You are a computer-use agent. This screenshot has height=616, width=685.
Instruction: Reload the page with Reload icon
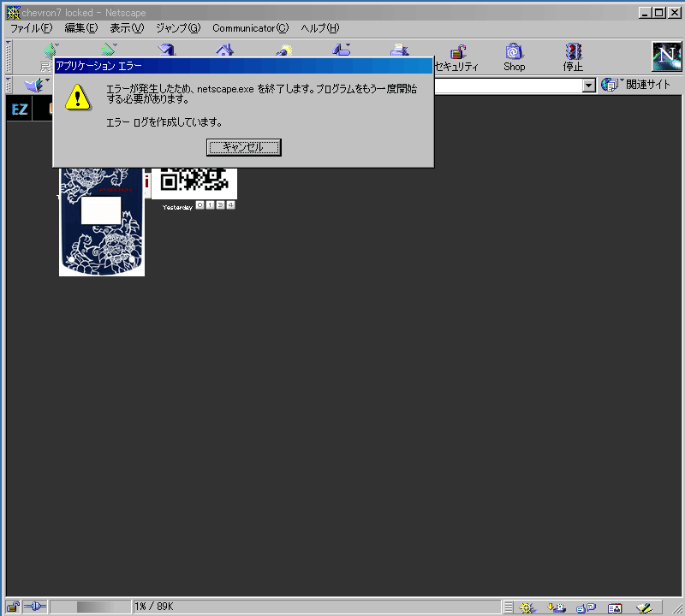pyautogui.click(x=166, y=50)
